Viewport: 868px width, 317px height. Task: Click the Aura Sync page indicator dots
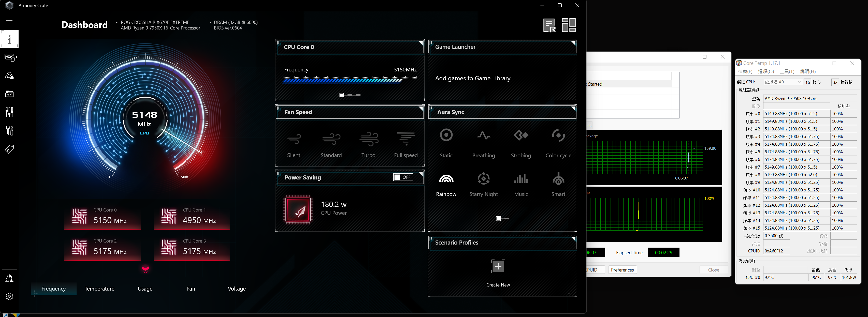[502, 219]
